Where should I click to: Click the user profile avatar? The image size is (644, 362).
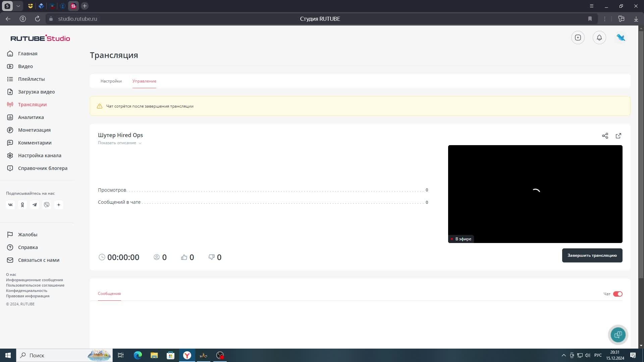621,38
